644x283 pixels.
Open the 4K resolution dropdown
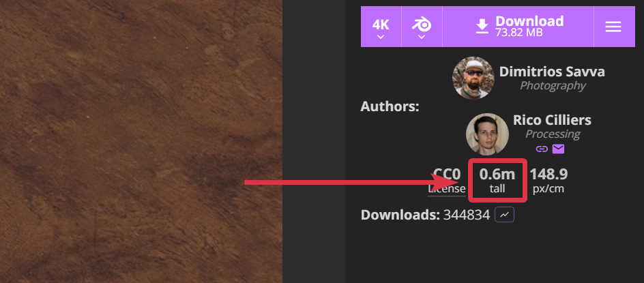pos(381,27)
